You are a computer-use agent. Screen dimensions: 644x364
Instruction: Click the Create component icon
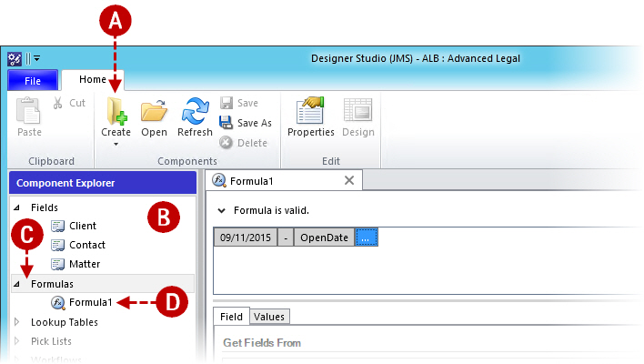[116, 112]
